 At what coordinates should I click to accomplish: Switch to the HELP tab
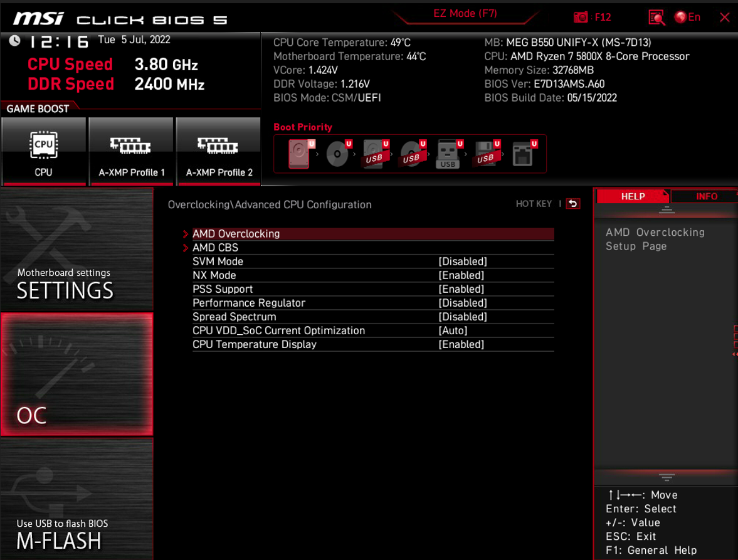coord(633,196)
